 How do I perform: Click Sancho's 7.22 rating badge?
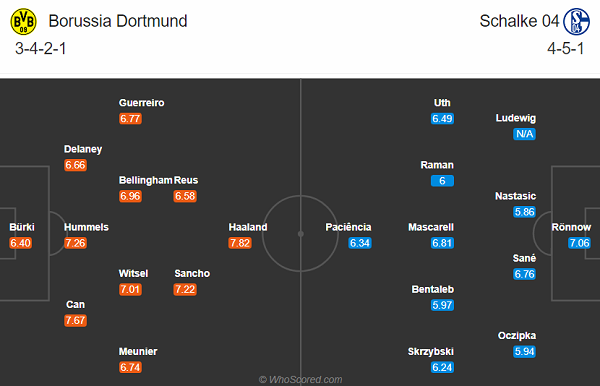(185, 289)
